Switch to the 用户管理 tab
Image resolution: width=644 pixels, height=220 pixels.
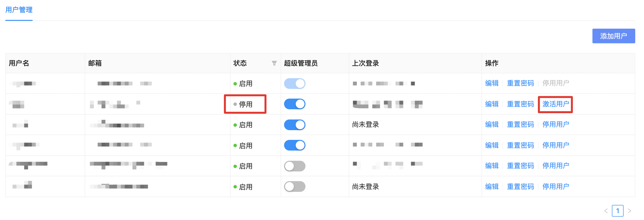(18, 10)
